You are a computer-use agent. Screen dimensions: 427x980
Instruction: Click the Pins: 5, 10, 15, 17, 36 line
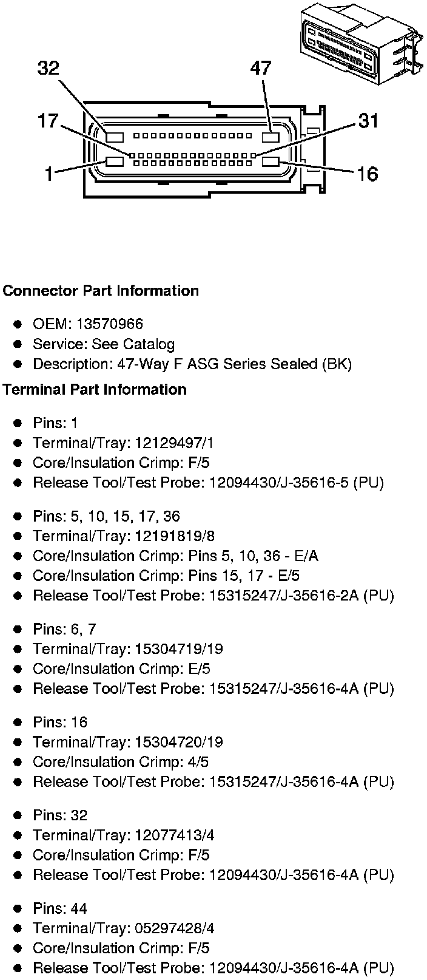click(x=106, y=516)
